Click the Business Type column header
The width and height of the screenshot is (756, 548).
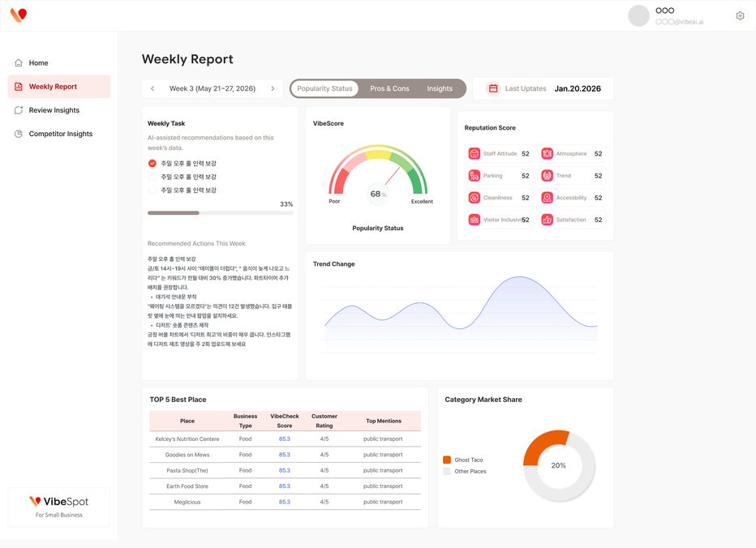246,421
